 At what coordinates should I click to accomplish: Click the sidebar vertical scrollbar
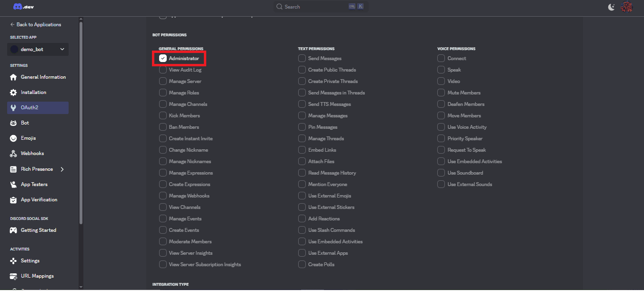(x=81, y=123)
